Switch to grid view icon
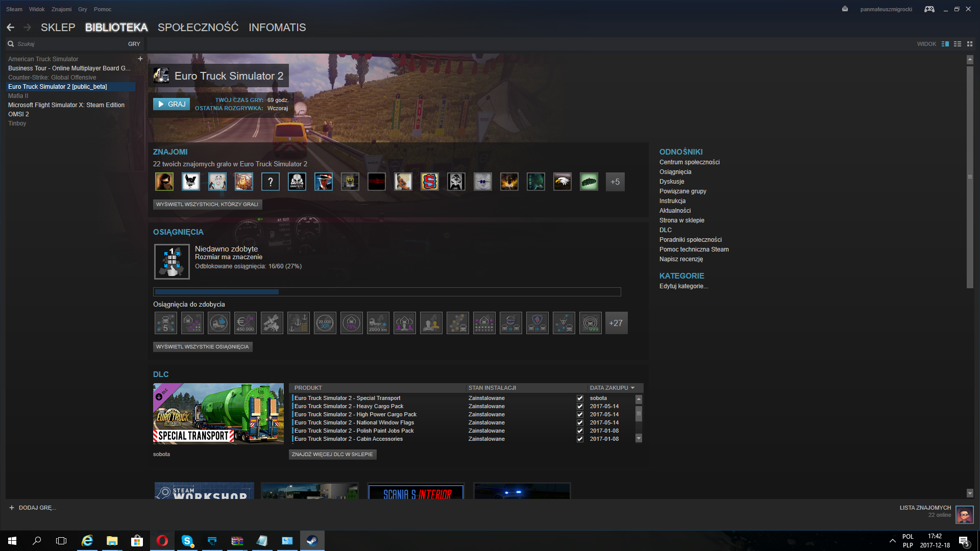Screen dimensions: 980x551 click(970, 44)
